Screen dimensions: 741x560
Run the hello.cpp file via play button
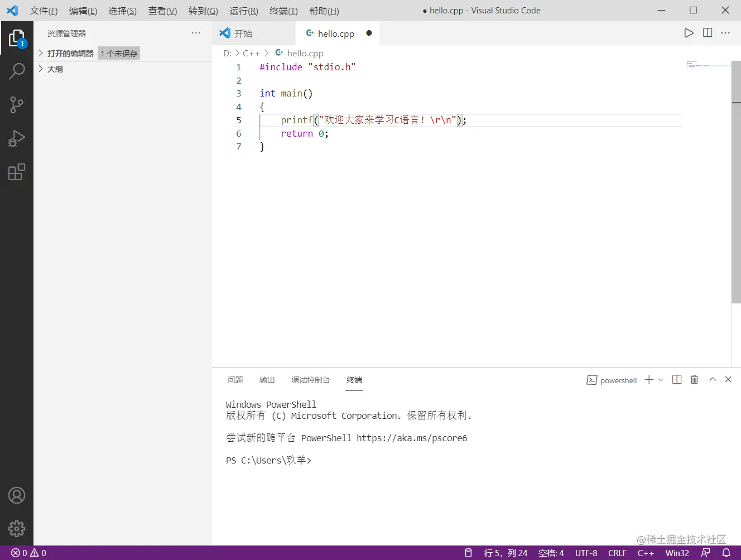689,33
